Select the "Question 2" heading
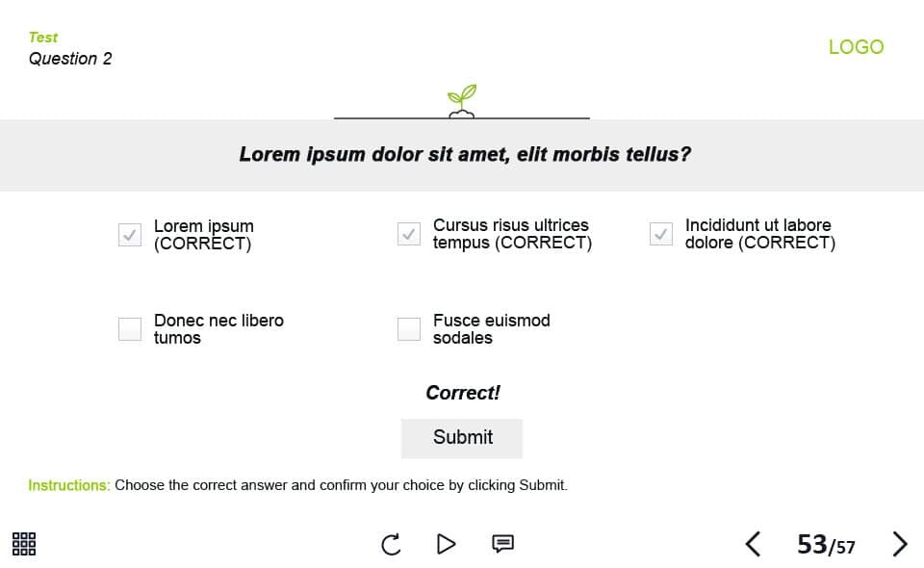Image resolution: width=924 pixels, height=568 pixels. (x=70, y=59)
